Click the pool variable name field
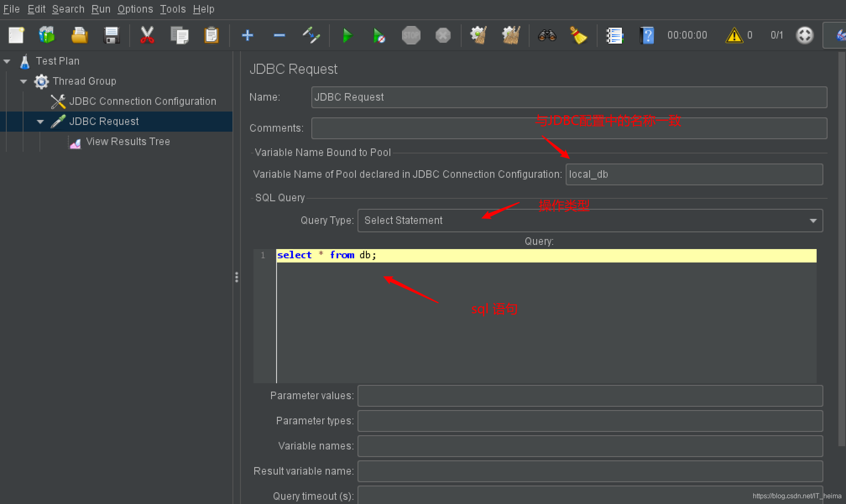The width and height of the screenshot is (846, 504). click(694, 174)
